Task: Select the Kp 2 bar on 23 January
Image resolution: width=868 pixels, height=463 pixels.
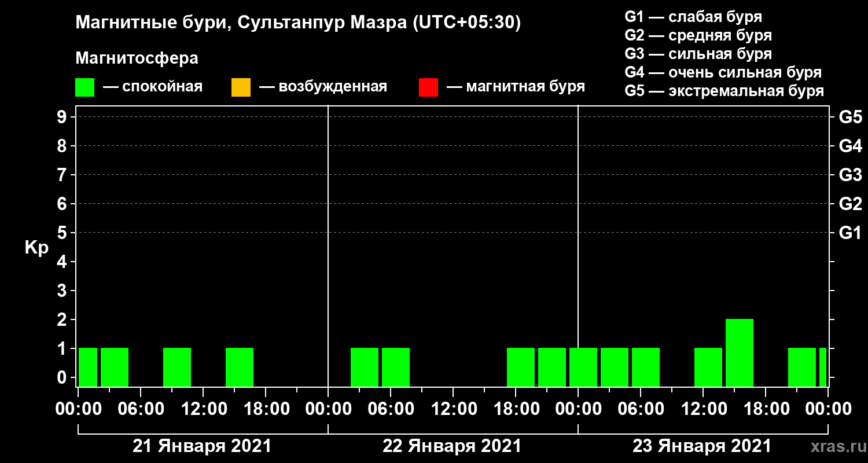Action: (740, 352)
